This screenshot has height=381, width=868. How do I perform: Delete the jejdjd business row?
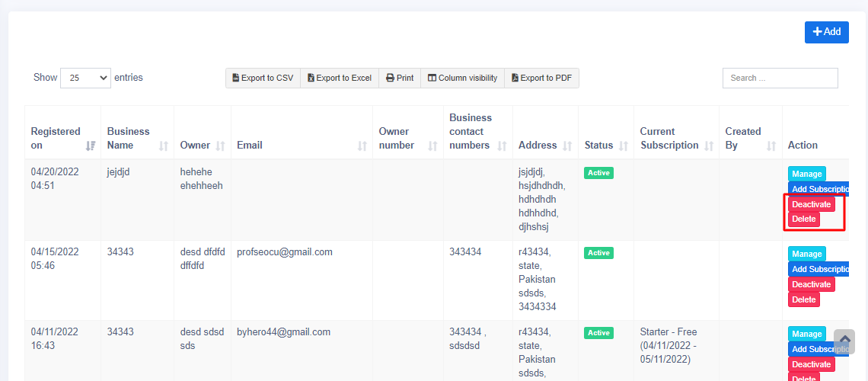[x=803, y=219]
